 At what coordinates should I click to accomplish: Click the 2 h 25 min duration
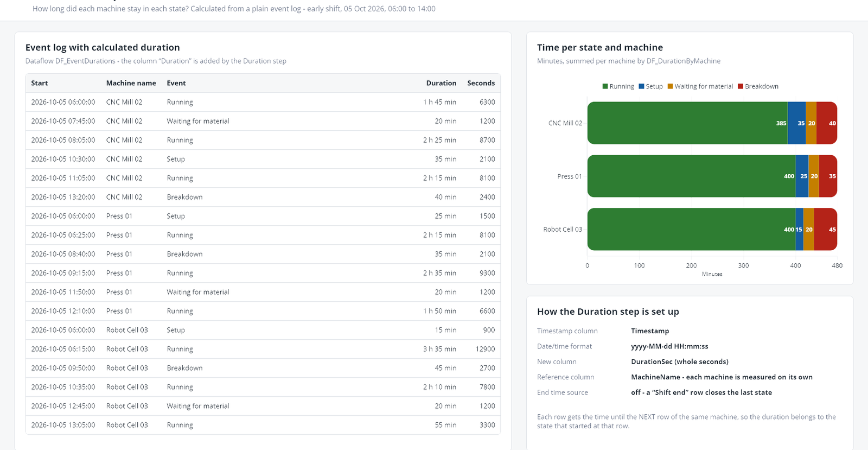tap(439, 140)
